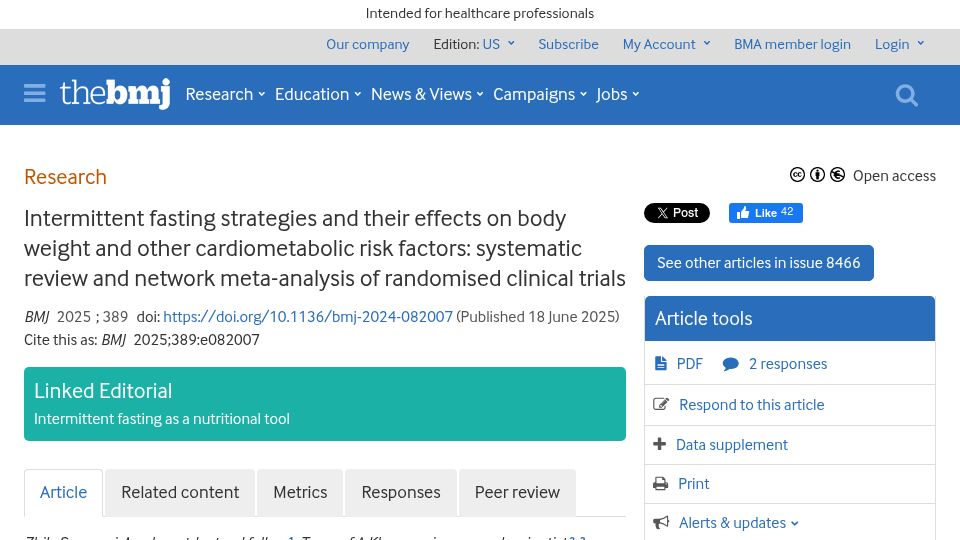
Task: View the 2 responses link
Action: [x=788, y=364]
